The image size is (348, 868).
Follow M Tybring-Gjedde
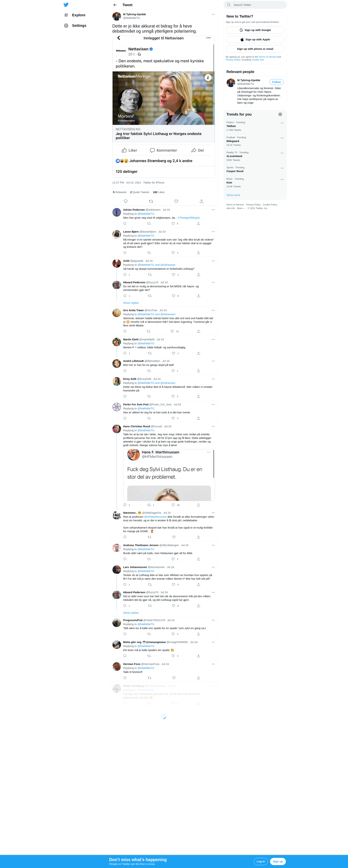277,82
